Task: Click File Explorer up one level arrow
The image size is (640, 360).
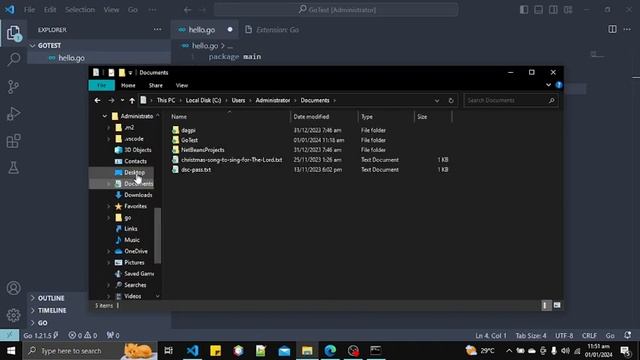Action: (x=132, y=100)
